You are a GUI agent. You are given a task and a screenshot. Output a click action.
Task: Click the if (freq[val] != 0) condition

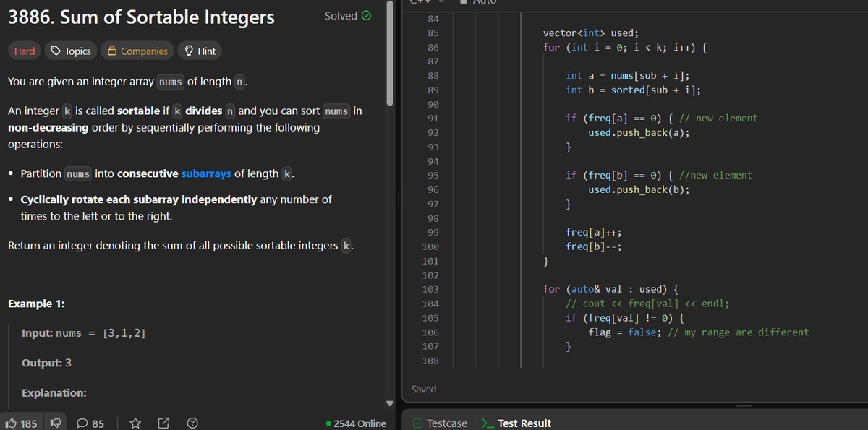626,317
